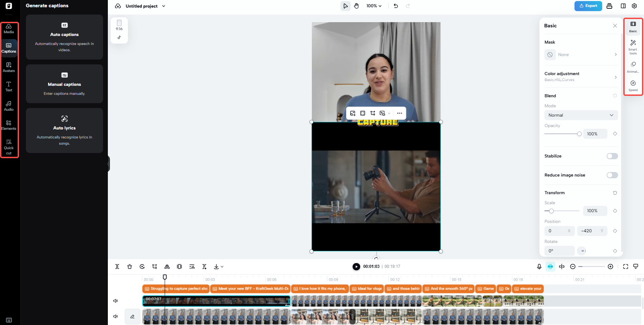Click the screen icon at the timeline toolbar's far right
The height and width of the screenshot is (325, 644).
[636, 267]
